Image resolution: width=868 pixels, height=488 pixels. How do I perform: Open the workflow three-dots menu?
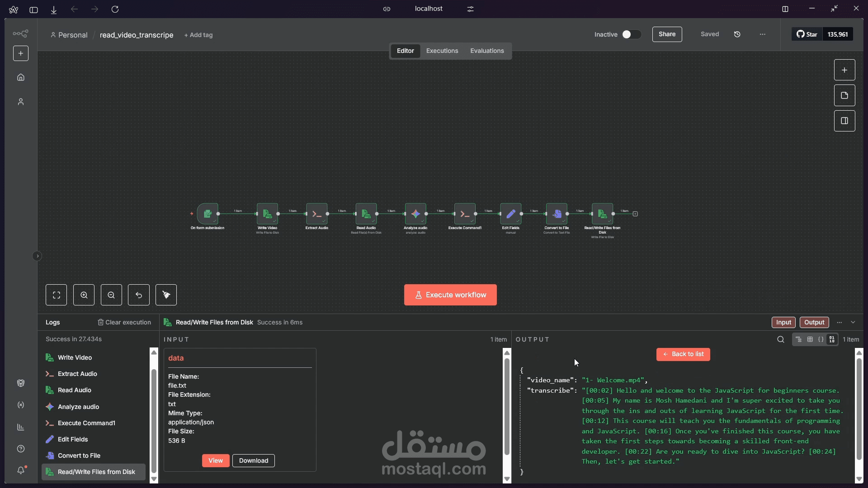pyautogui.click(x=763, y=34)
